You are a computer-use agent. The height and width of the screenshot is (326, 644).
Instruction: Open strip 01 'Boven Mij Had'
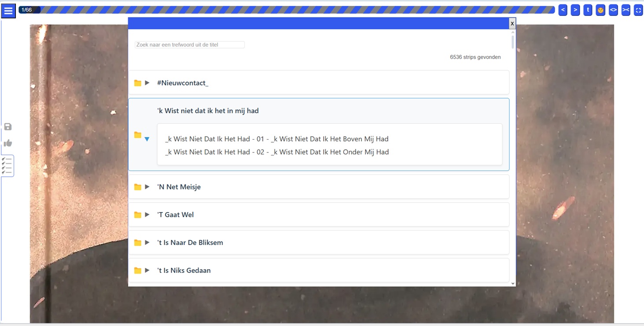[277, 139]
